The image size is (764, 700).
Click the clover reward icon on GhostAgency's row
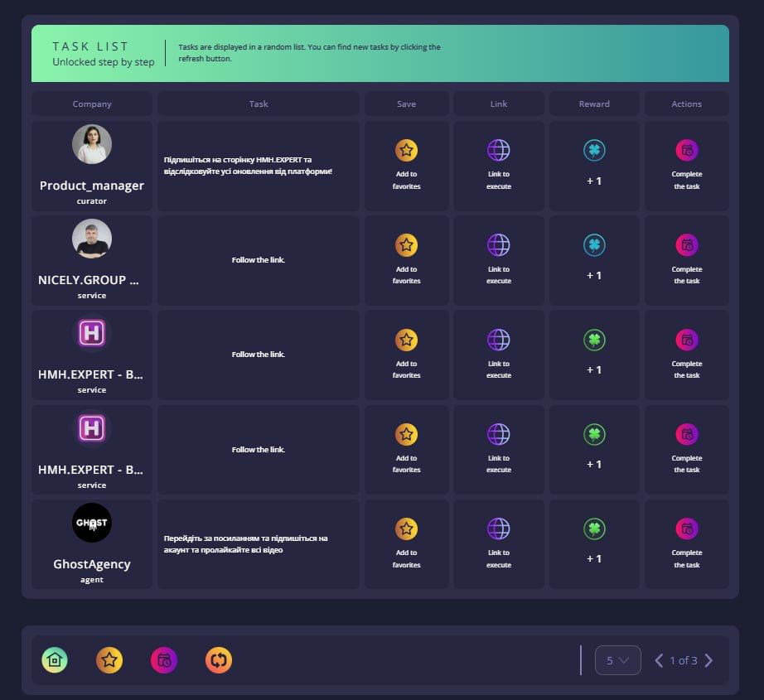click(x=594, y=528)
